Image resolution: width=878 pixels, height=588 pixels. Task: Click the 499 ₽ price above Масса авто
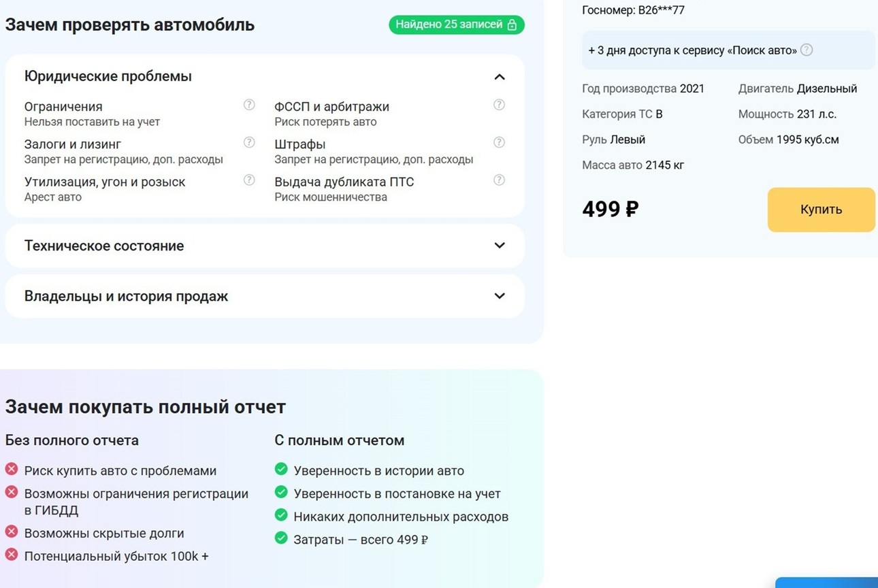(x=611, y=209)
